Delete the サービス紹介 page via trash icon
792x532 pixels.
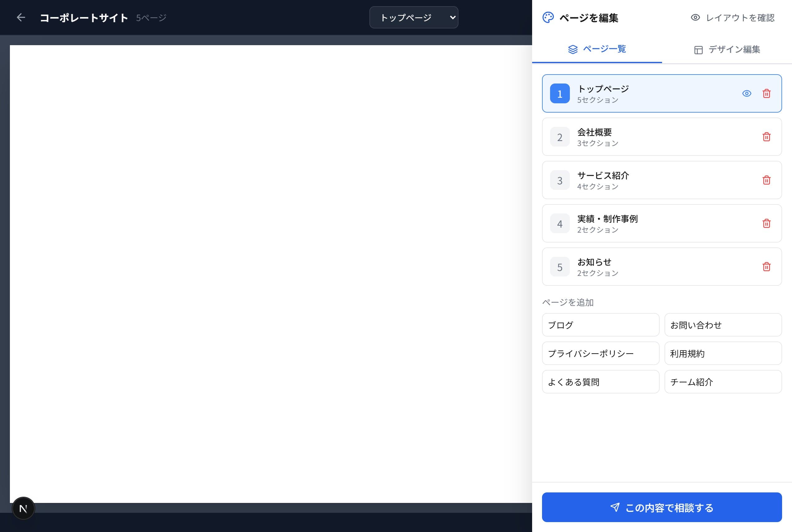[767, 180]
